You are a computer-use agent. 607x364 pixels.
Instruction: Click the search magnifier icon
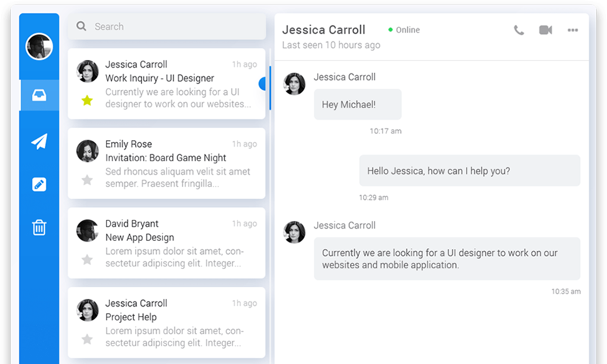[x=81, y=27]
